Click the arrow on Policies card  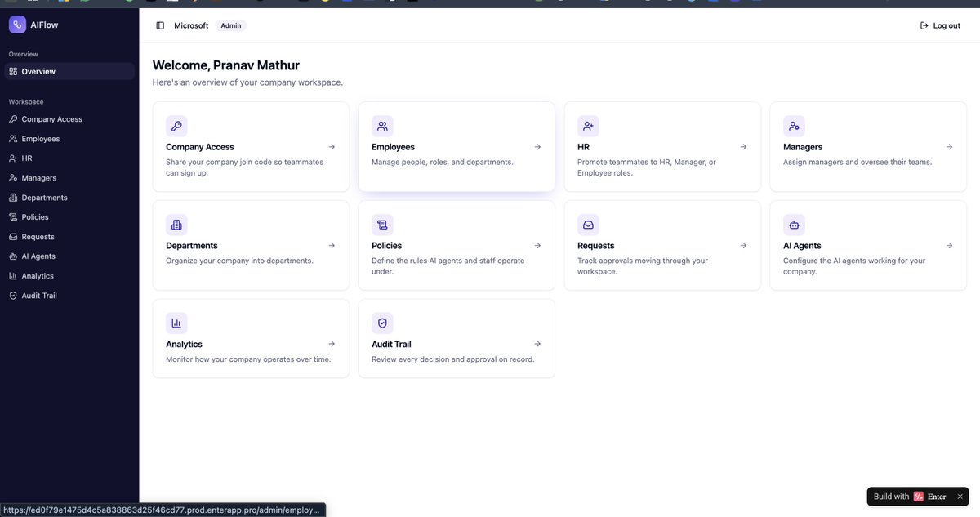point(537,245)
